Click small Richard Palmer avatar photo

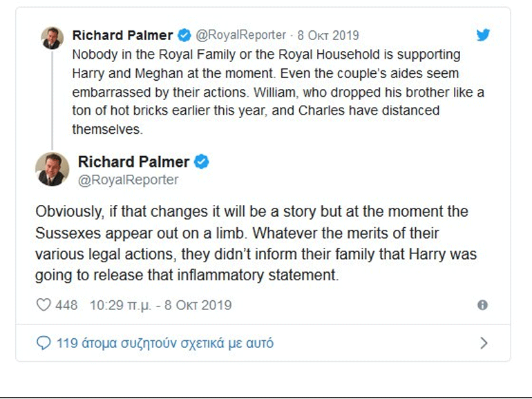click(52, 37)
